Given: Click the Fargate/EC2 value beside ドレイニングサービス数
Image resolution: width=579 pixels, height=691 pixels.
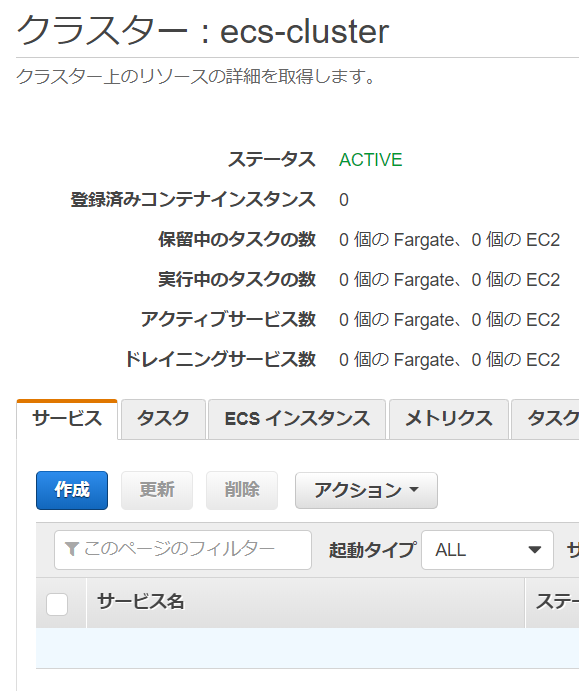Looking at the screenshot, I should [449, 360].
